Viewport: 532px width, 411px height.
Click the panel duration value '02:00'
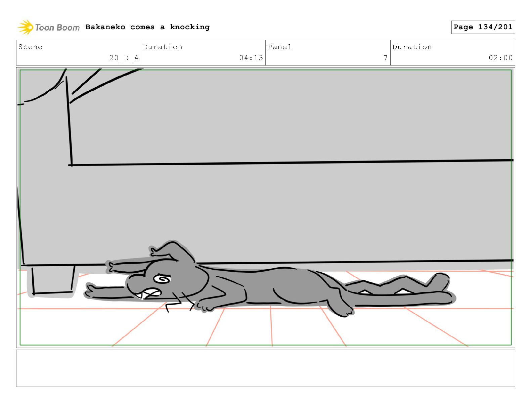500,58
